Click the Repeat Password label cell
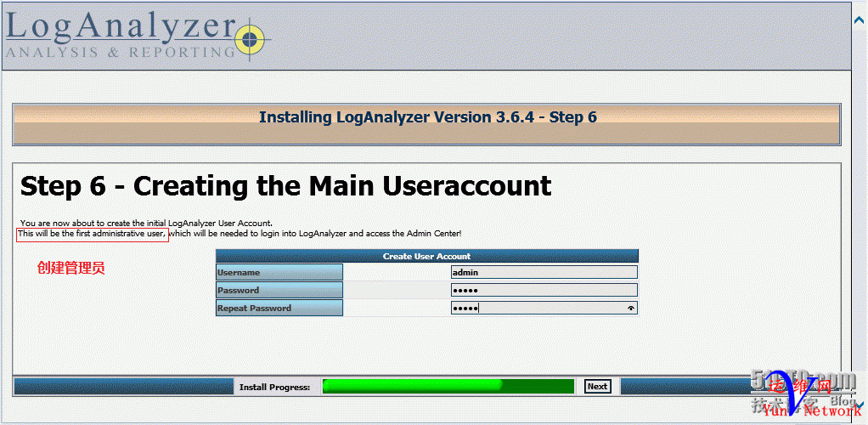 279,308
